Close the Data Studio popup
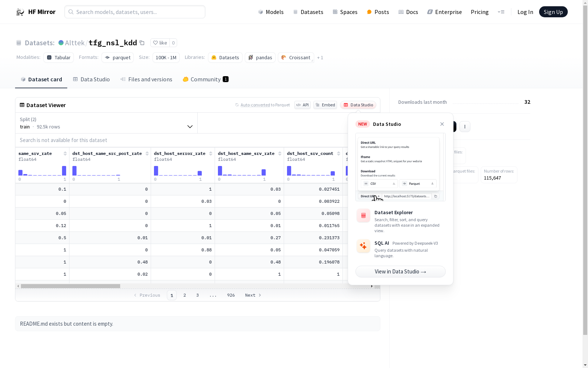 tap(442, 124)
